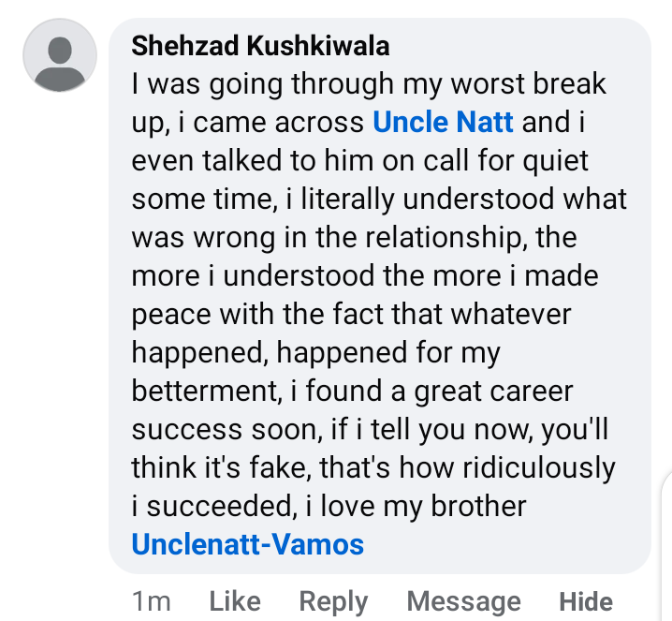This screenshot has height=621, width=672.
Task: Tap the gray default avatar silhouette
Action: tap(60, 55)
